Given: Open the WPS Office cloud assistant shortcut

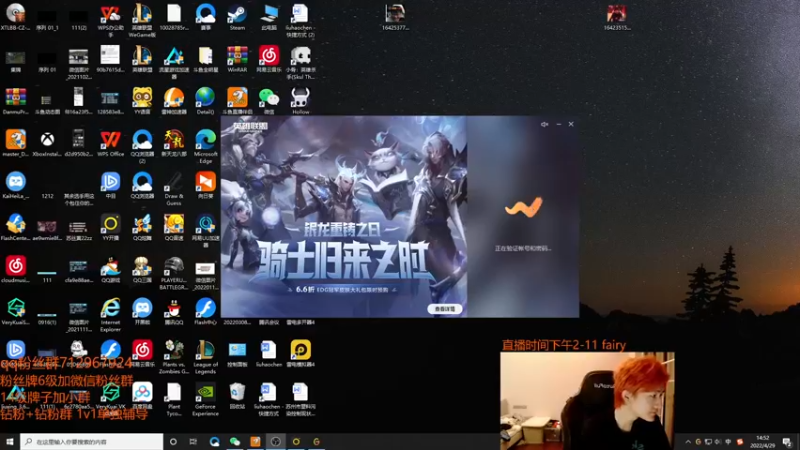Looking at the screenshot, I should pyautogui.click(x=110, y=20).
